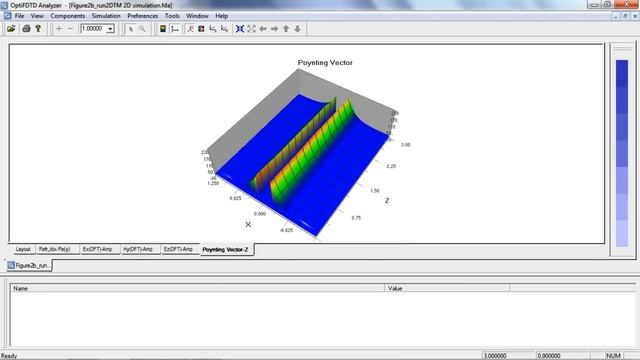Open the Components menu
This screenshot has height=360, width=640.
pyautogui.click(x=68, y=16)
